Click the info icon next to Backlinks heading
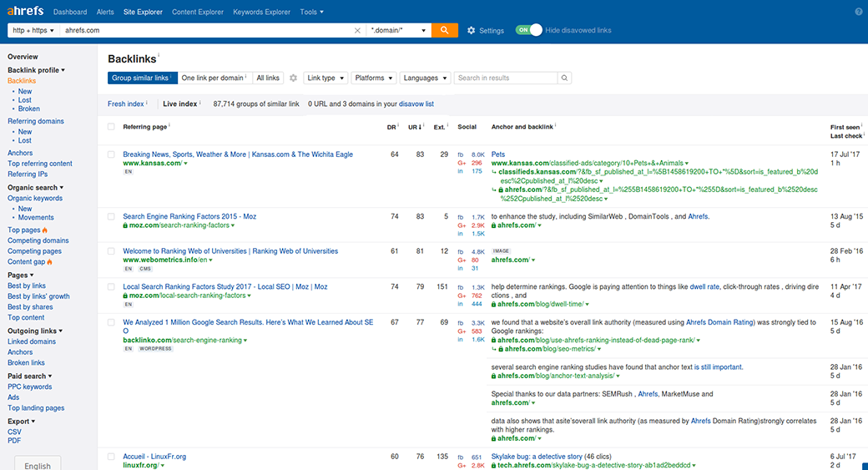Screen dimensions: 868x470 [x=159, y=56]
